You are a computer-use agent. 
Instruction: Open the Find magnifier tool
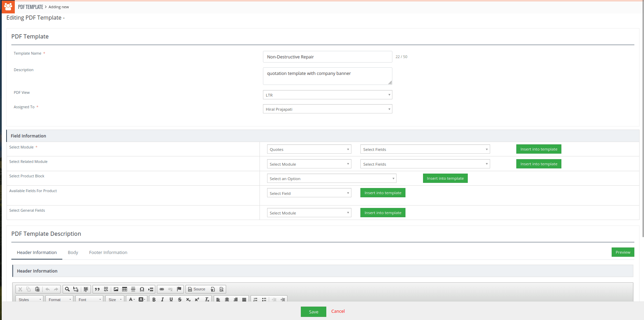[67, 289]
